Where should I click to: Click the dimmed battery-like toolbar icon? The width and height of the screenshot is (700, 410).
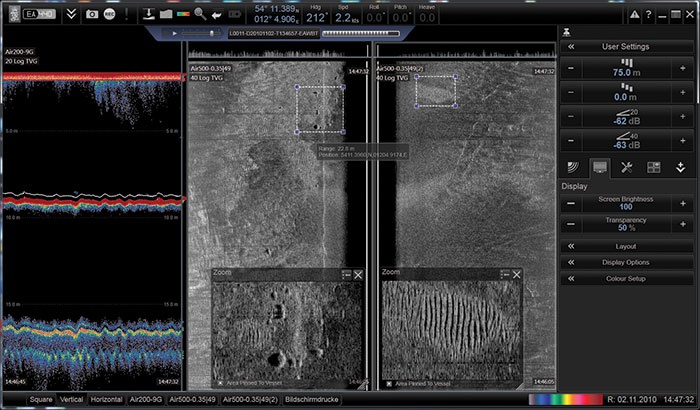click(234, 14)
